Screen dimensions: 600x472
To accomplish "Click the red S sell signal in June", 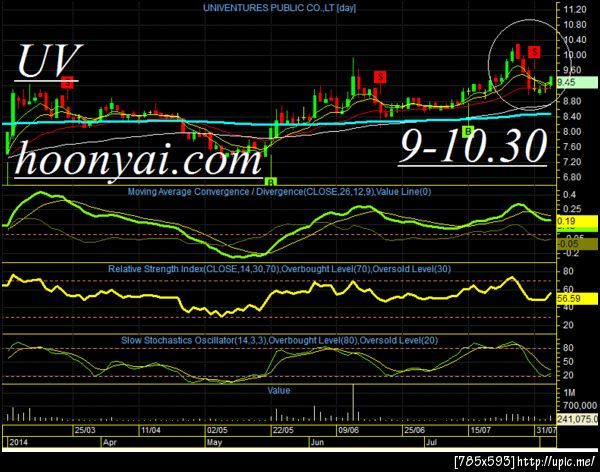I will coord(380,77).
